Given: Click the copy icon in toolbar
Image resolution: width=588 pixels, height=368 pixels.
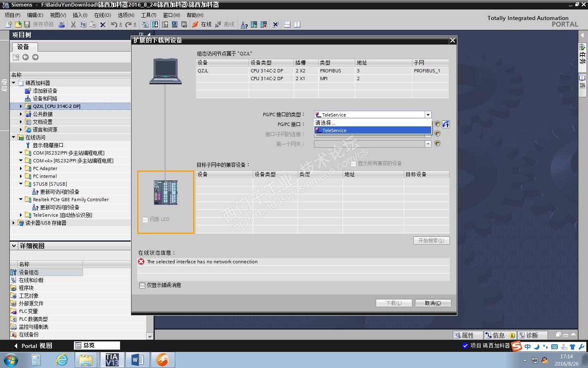Looking at the screenshot, I should coord(83,25).
